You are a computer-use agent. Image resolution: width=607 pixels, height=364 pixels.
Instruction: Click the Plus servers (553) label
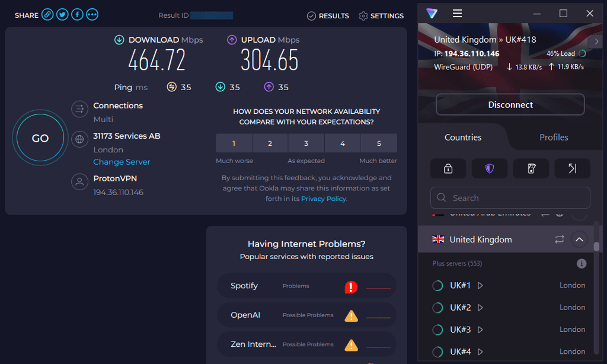click(x=457, y=264)
